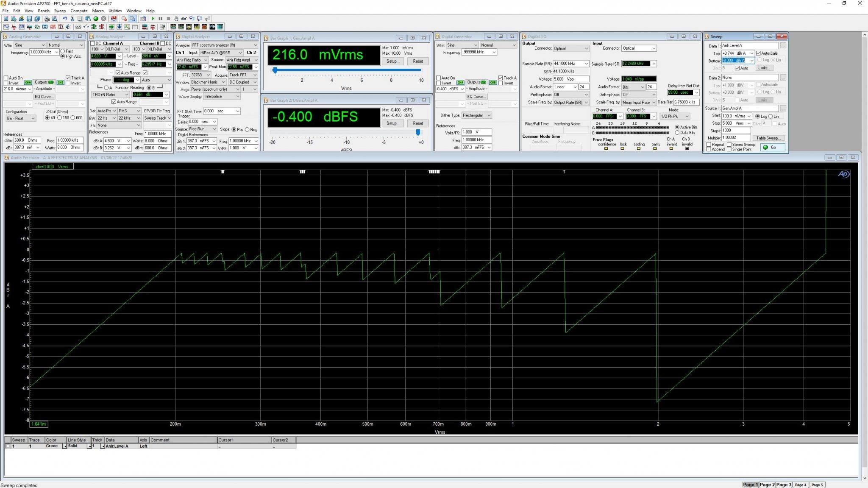Click Table Sweep... button
Screen dimensions: 868x488
pos(768,138)
